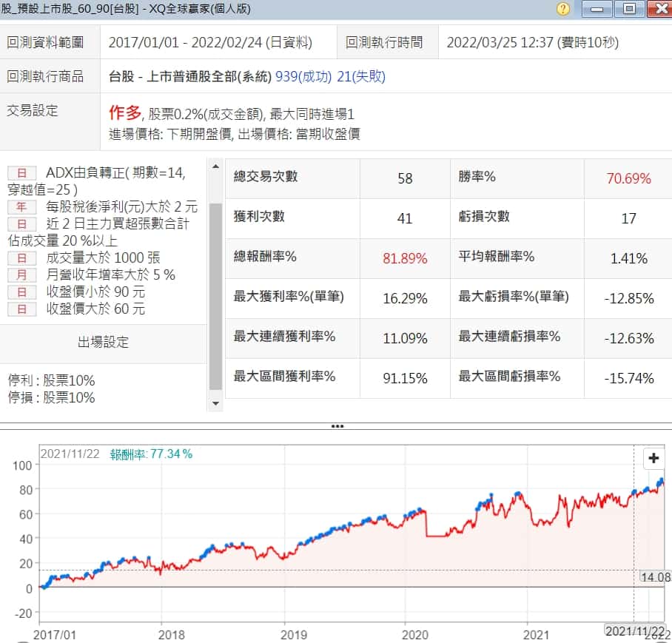The image size is (672, 643).
Task: Maximize the XQ backtest window
Action: pos(628,9)
